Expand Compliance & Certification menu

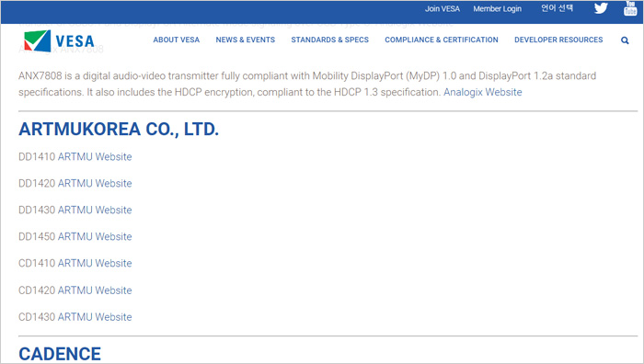pyautogui.click(x=442, y=40)
